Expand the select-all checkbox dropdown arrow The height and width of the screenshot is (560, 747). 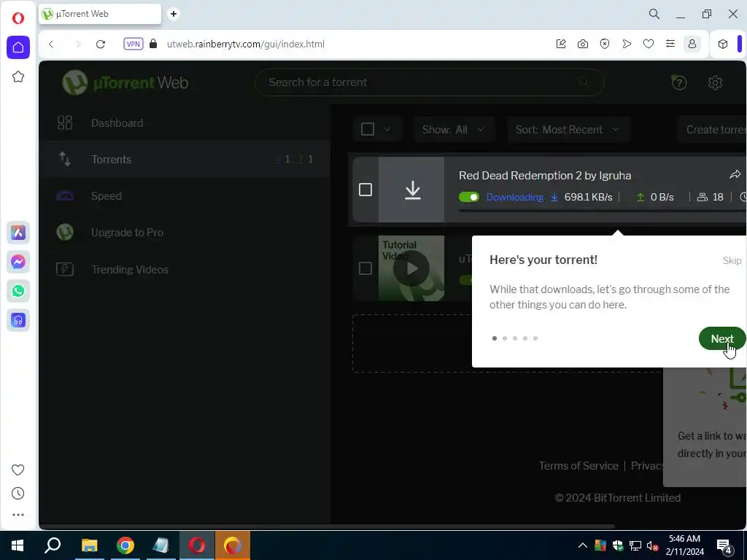(x=387, y=129)
